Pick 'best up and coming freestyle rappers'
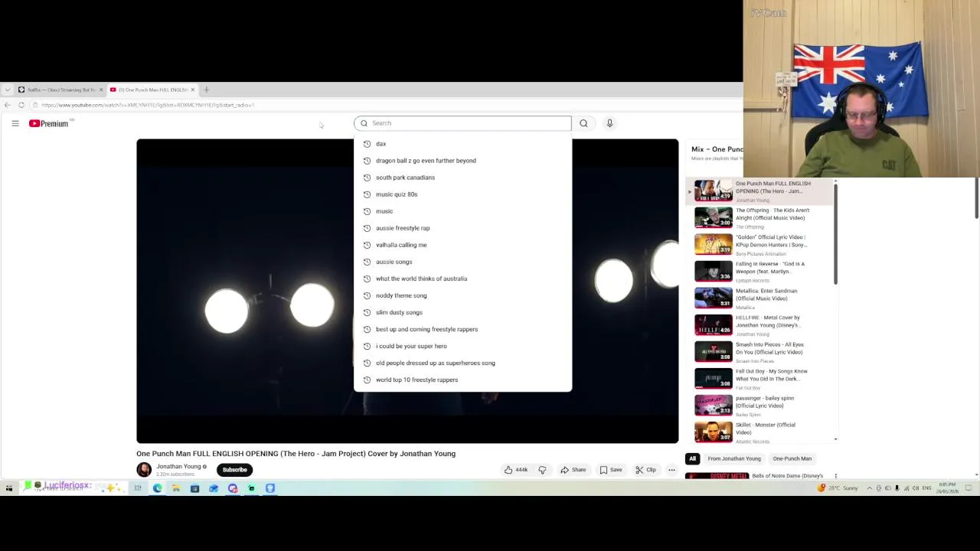Screen dimensions: 980x551 (462, 329)
